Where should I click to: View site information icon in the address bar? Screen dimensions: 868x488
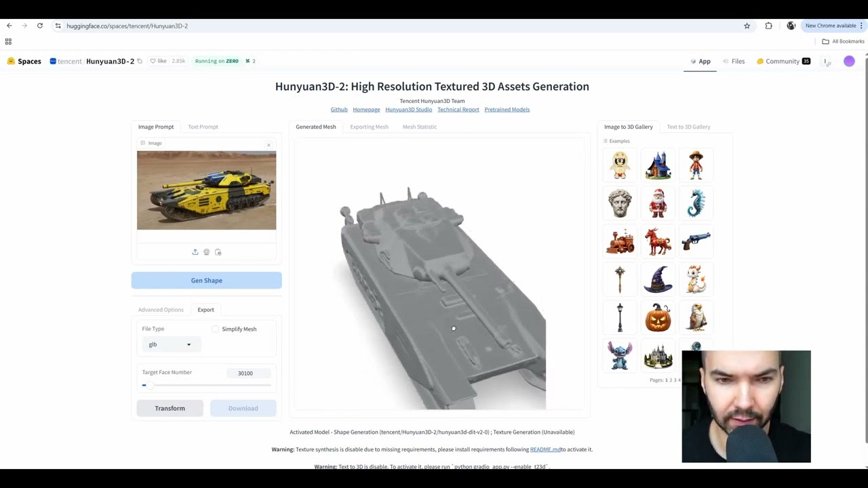pyautogui.click(x=58, y=26)
